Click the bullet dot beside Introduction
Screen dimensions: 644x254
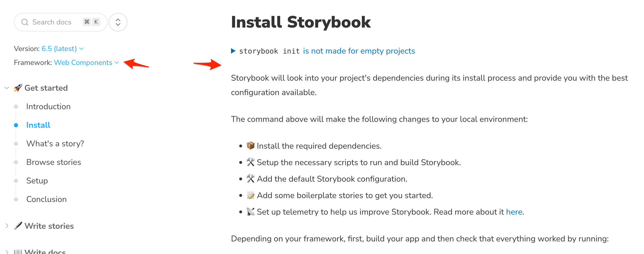coord(16,106)
